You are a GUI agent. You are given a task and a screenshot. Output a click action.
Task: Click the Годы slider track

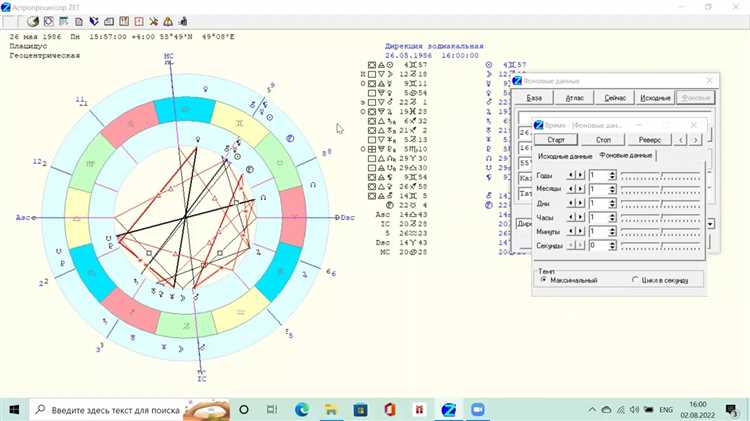tap(661, 176)
